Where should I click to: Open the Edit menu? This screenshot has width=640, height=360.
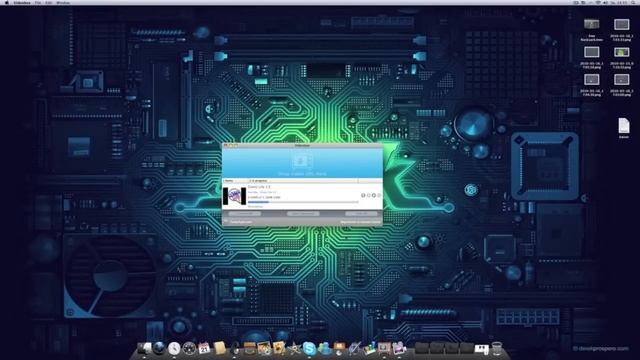[49, 2]
